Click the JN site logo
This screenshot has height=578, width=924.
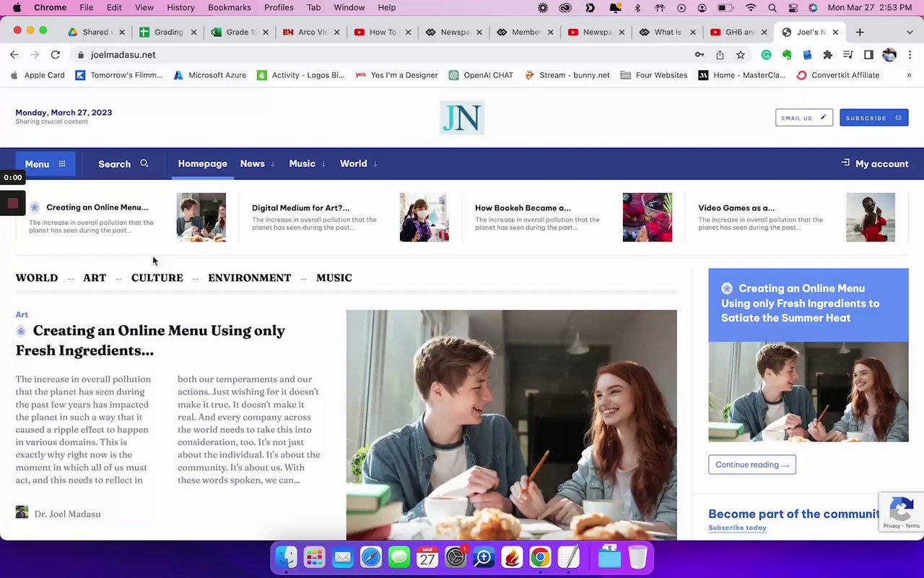coord(462,118)
